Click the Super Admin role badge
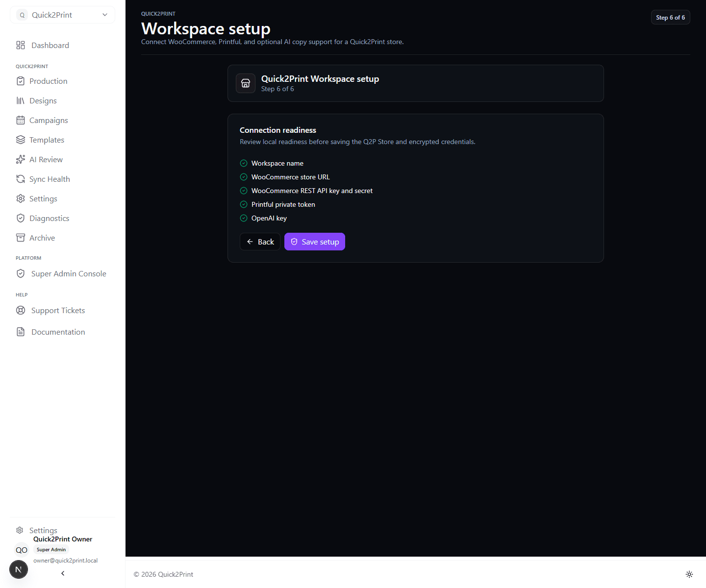Viewport: 706px width, 588px height. coord(51,549)
